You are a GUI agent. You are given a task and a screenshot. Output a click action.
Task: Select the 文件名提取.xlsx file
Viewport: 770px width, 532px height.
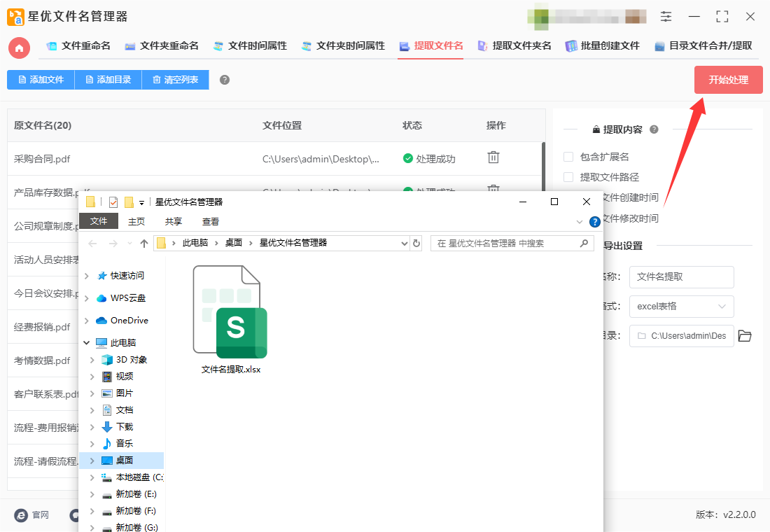(x=231, y=320)
